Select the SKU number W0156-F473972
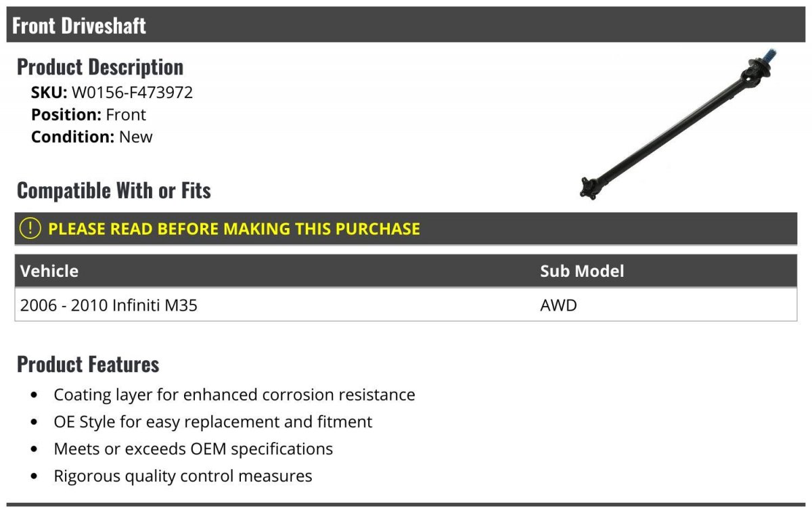The height and width of the screenshot is (513, 812). coord(132,93)
